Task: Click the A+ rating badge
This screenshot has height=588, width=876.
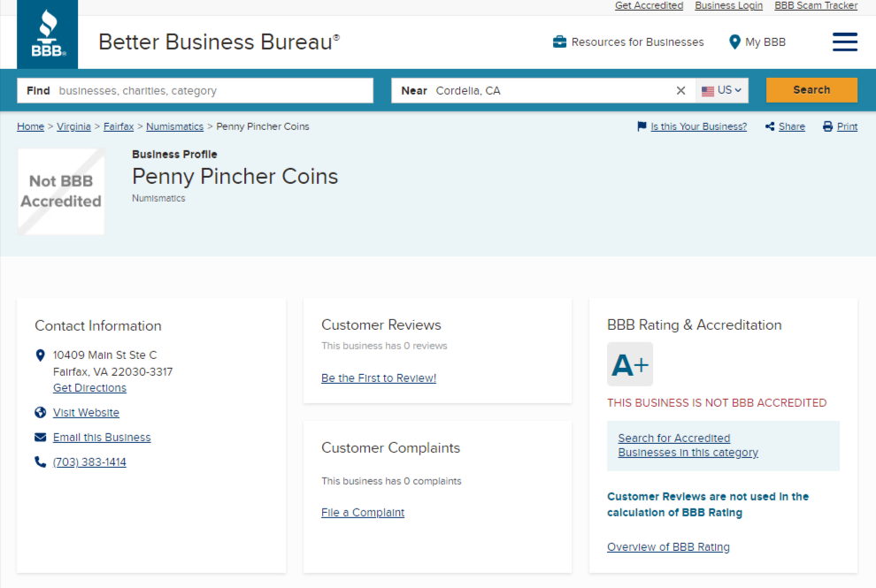Action: (630, 364)
